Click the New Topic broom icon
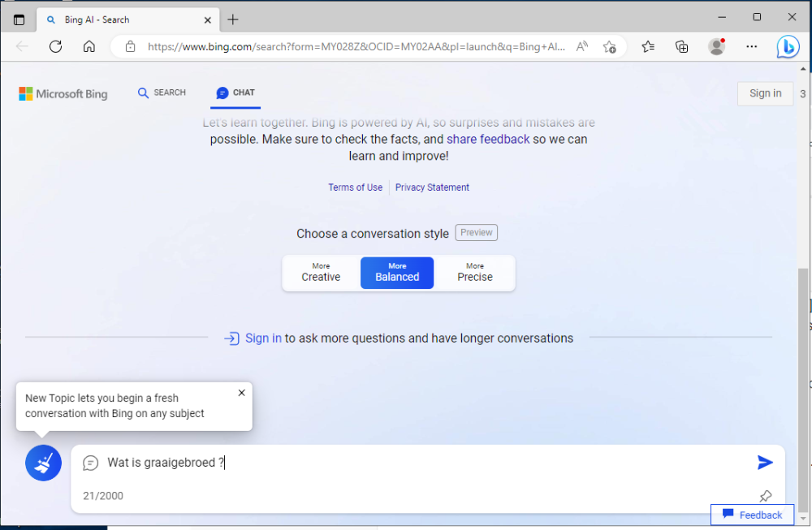Screen dimensions: 812x530 coord(43,463)
